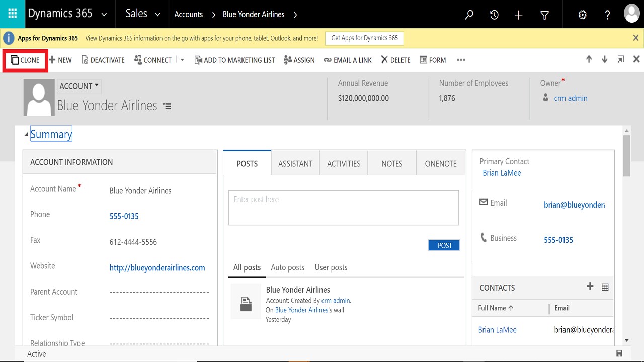This screenshot has height=362, width=644.
Task: Open crm admin owner link
Action: pos(571,98)
